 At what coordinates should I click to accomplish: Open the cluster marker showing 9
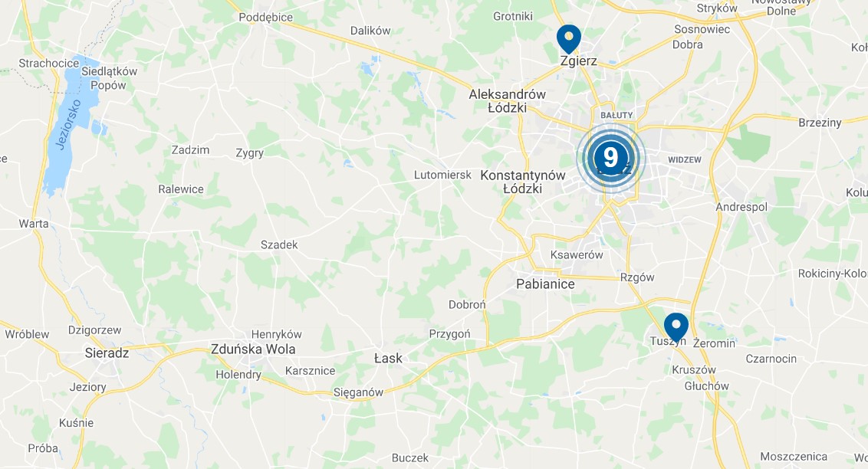click(610, 158)
